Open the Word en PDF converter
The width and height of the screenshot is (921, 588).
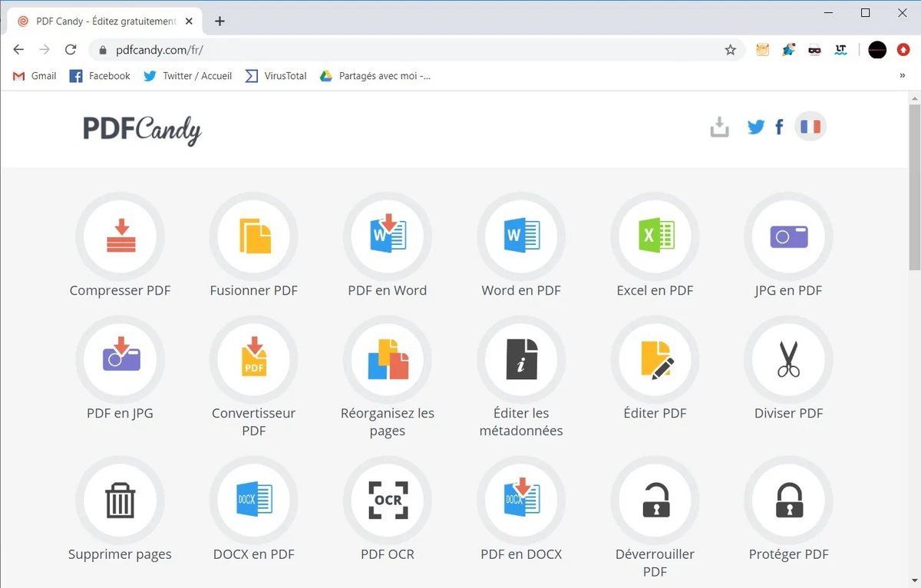[520, 236]
